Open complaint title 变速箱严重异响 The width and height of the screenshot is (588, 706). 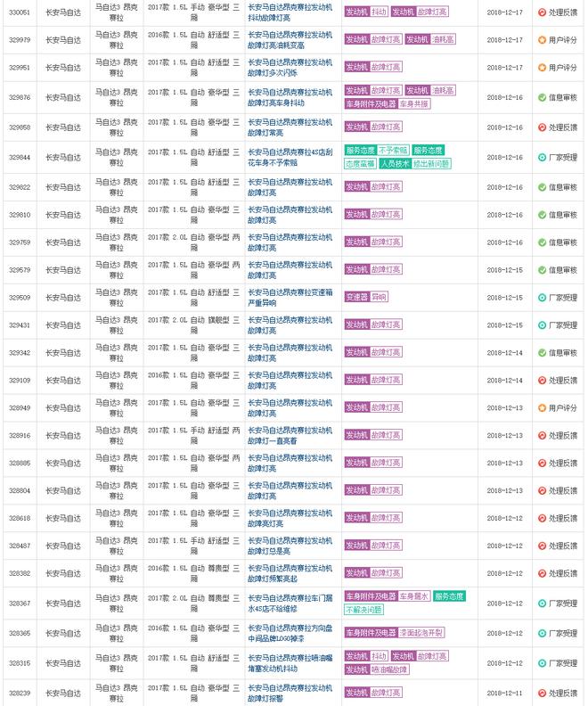(290, 298)
